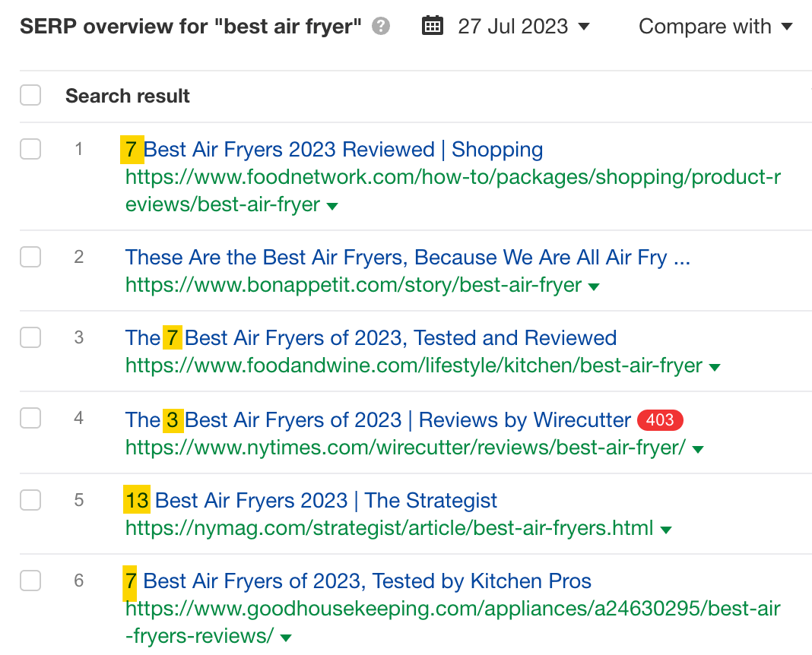This screenshot has height=655, width=812.
Task: Click the help icon beside the SERP overview title
Action: coord(379,26)
